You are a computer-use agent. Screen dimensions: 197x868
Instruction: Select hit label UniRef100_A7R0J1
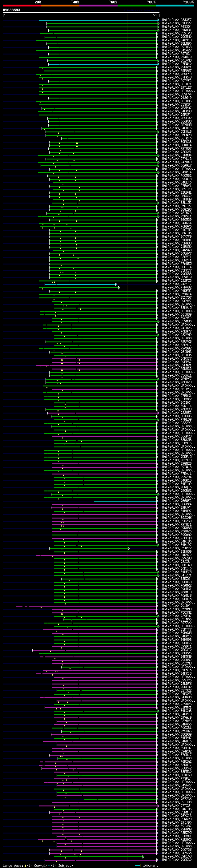coord(177,474)
